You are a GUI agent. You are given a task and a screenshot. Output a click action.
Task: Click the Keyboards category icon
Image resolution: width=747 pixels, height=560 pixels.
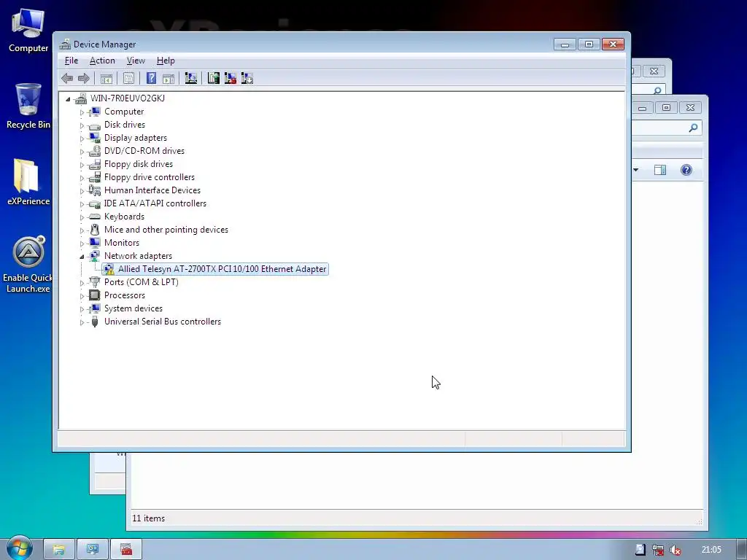pos(95,217)
